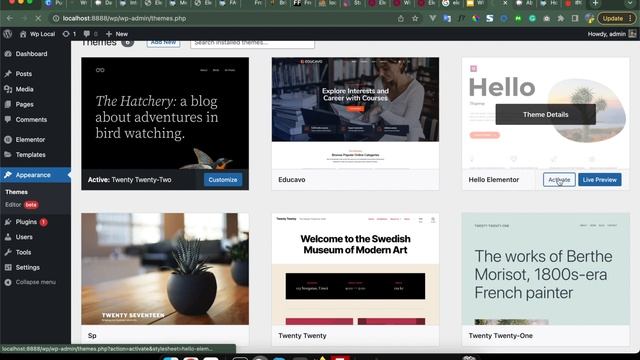Open the updates indicator showing 1

[x=69, y=34]
